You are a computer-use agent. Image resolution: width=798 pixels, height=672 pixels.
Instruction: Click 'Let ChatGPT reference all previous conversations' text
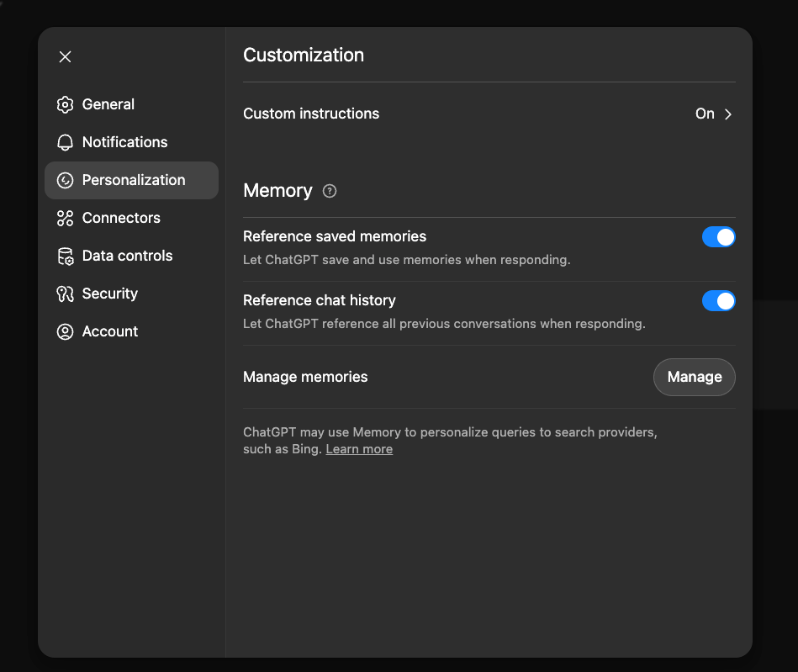point(444,324)
